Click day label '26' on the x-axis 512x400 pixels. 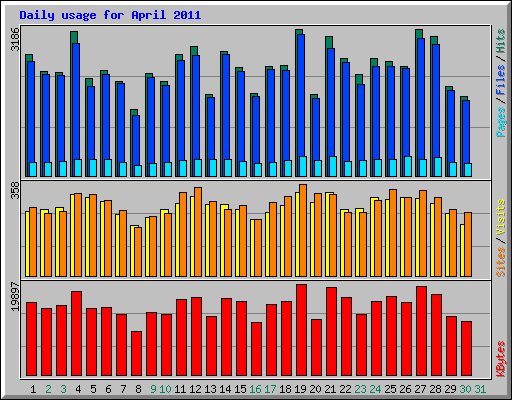coord(405,389)
